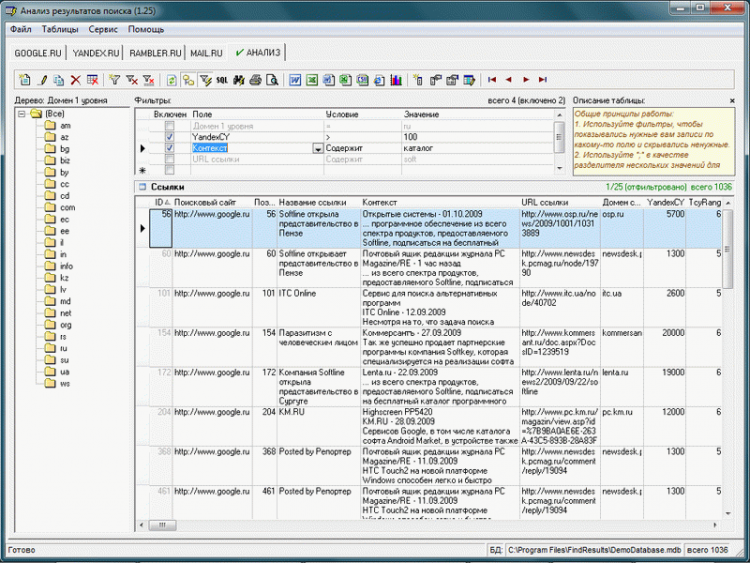Sort by YandexCY column header
Viewport: 750px width, 563px height.
point(665,202)
